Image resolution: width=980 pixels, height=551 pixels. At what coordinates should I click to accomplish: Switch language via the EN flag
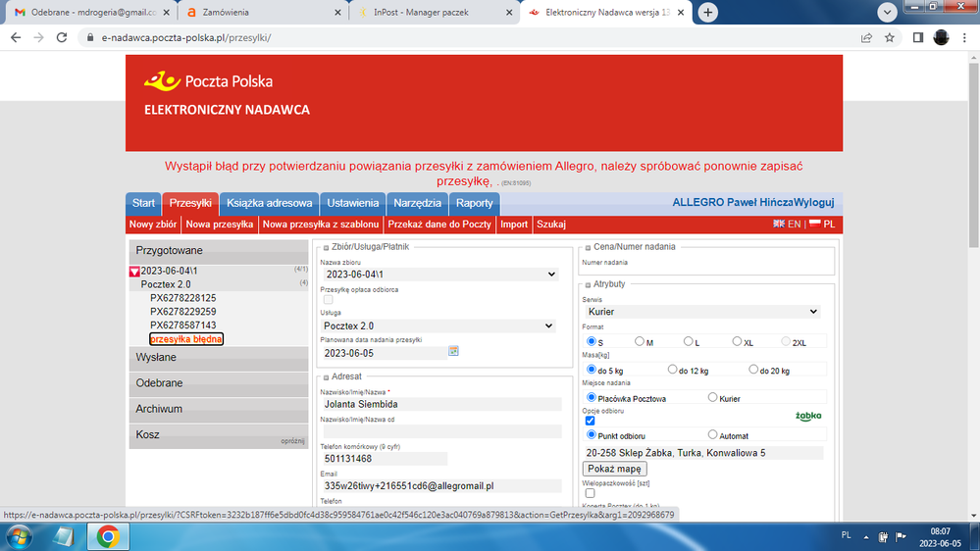click(779, 224)
